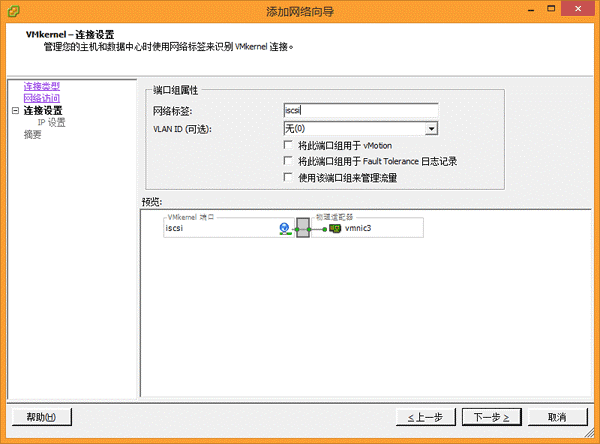This screenshot has width=600, height=444.
Task: Click the iscsi label in preview
Action: 174,228
